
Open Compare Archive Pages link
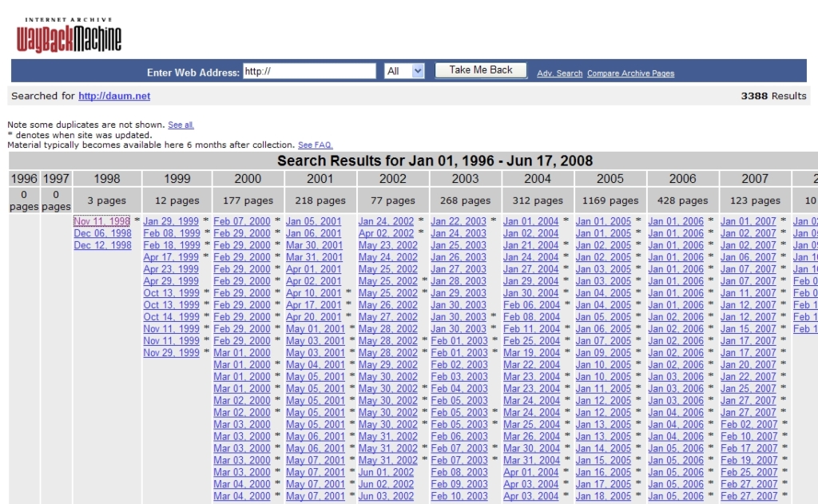pyautogui.click(x=631, y=73)
